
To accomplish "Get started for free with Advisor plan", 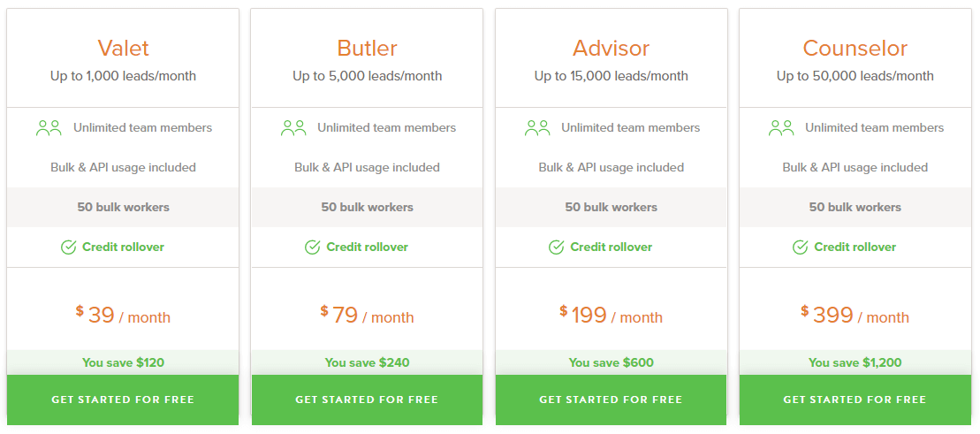I will pos(612,400).
